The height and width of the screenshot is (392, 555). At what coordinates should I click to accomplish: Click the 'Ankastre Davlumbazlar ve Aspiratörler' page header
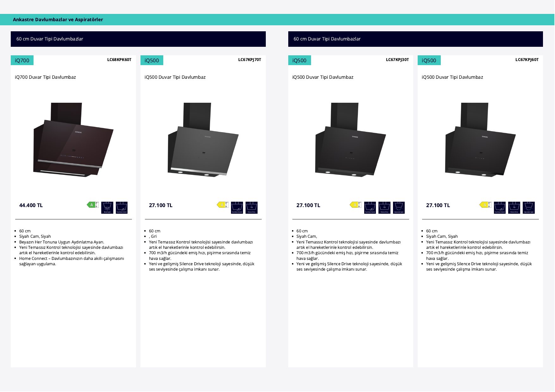tap(58, 20)
